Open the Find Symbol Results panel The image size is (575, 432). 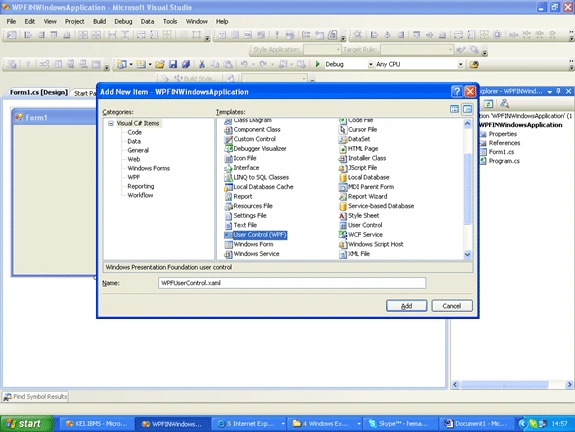coord(36,396)
